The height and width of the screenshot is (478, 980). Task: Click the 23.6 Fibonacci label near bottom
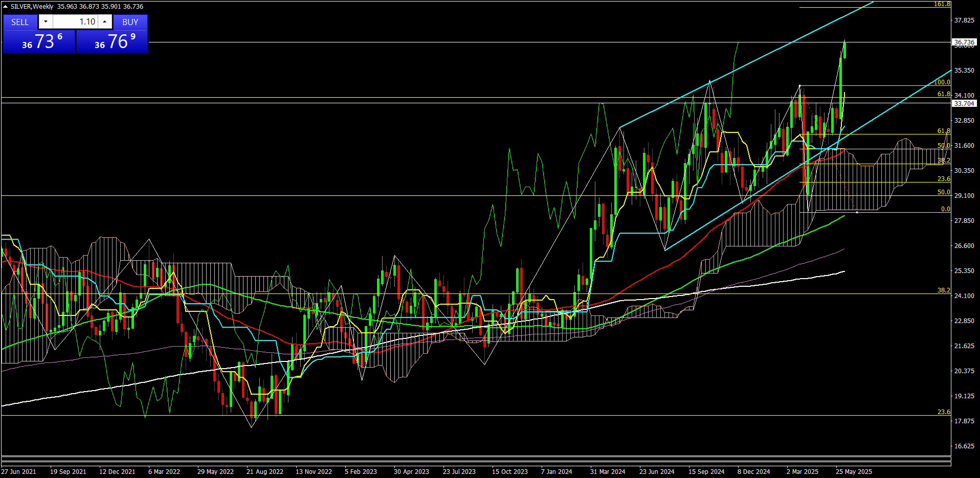(943, 412)
